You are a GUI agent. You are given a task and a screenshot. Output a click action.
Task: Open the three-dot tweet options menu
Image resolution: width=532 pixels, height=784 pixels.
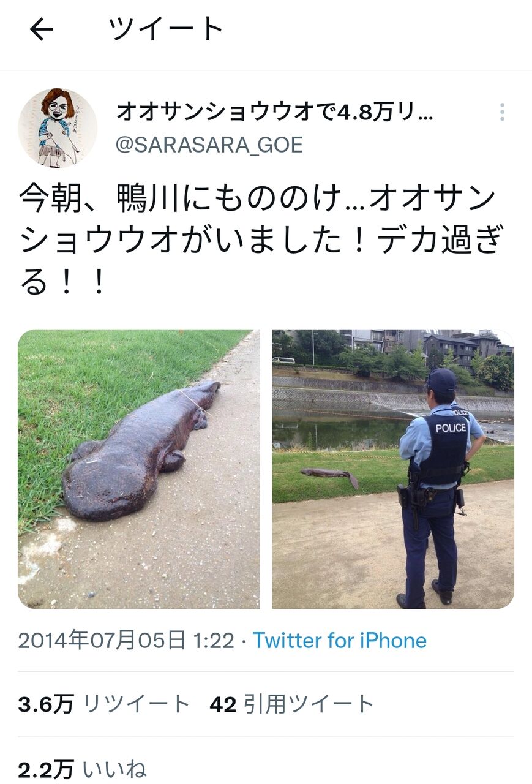pyautogui.click(x=502, y=112)
